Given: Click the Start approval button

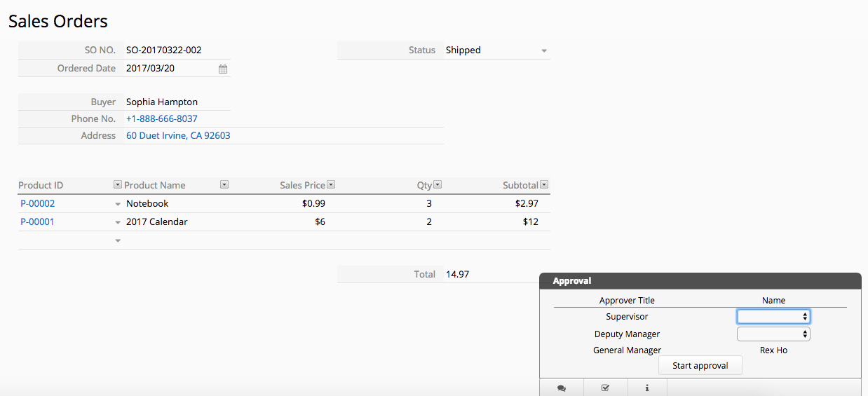Looking at the screenshot, I should (x=700, y=365).
